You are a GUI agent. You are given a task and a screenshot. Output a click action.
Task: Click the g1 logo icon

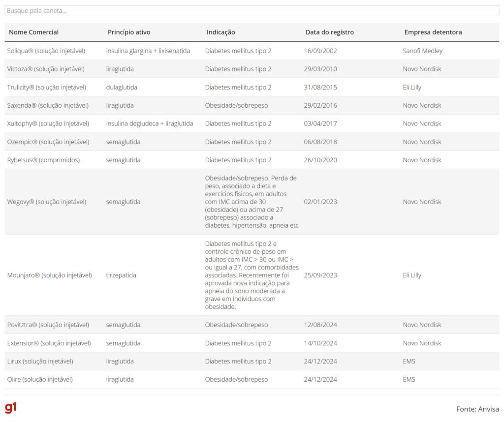pos(10,408)
